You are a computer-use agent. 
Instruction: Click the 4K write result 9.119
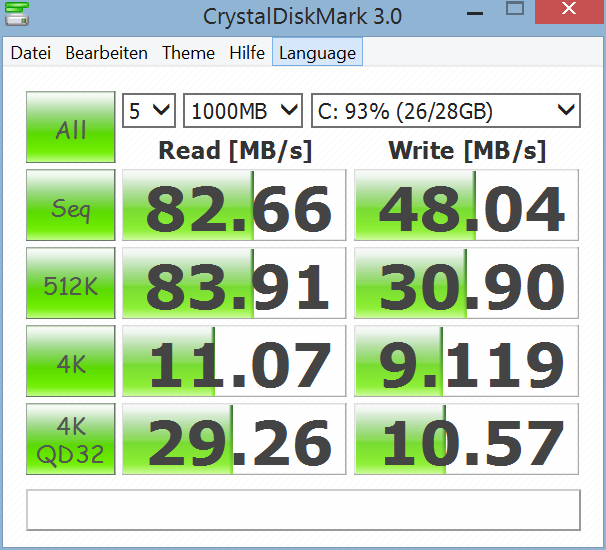tap(466, 361)
